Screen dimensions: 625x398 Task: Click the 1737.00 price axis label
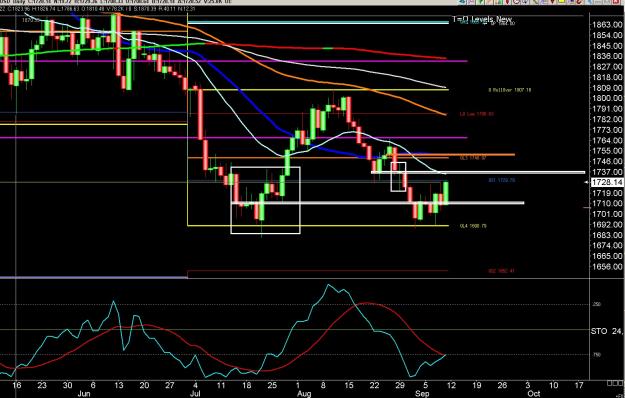pyautogui.click(x=608, y=172)
